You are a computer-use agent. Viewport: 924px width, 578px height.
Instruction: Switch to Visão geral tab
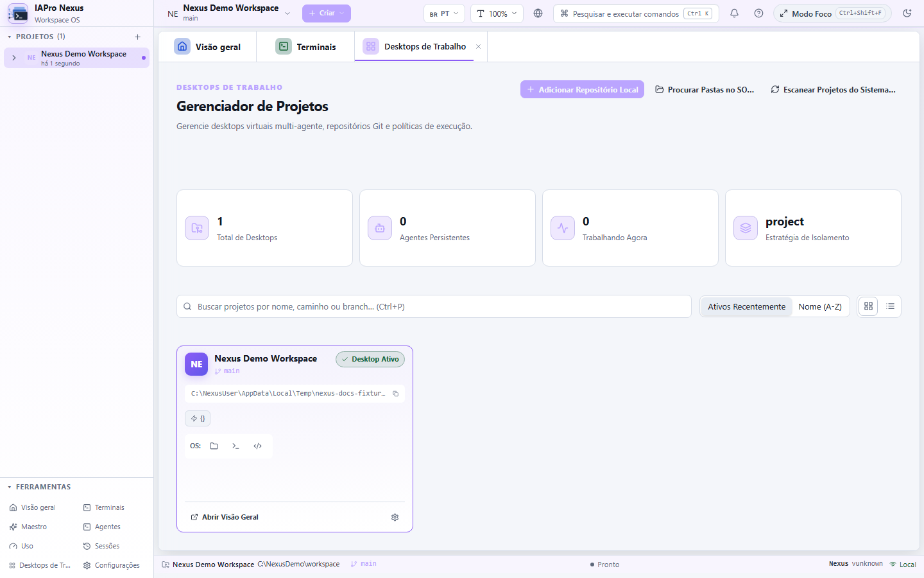click(x=207, y=47)
